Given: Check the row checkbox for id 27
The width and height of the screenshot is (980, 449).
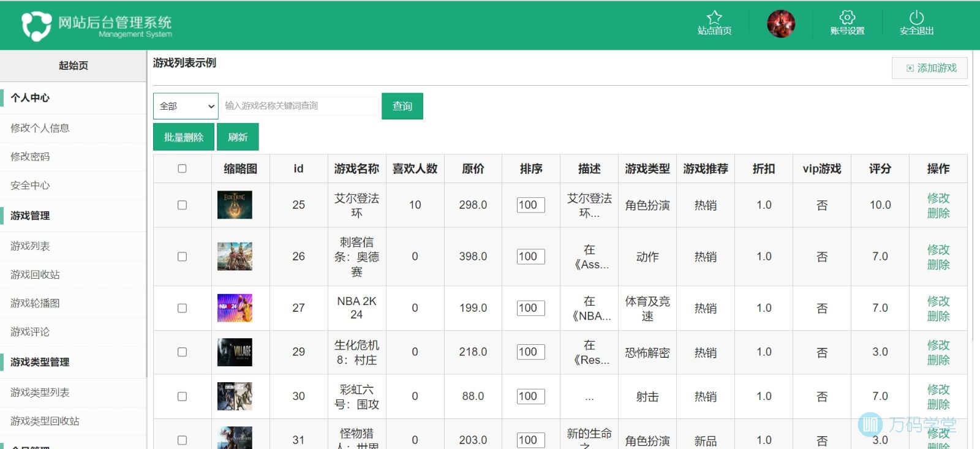Looking at the screenshot, I should click(x=182, y=308).
